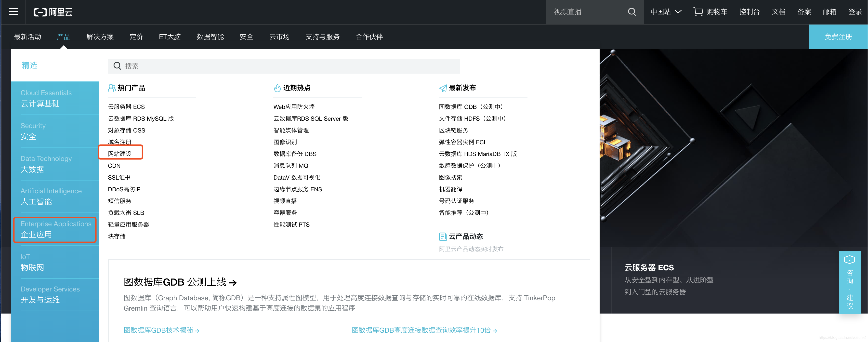Open 图数据库GDB技术揭秘 link
Screen dimensions: 868x342
point(161,330)
